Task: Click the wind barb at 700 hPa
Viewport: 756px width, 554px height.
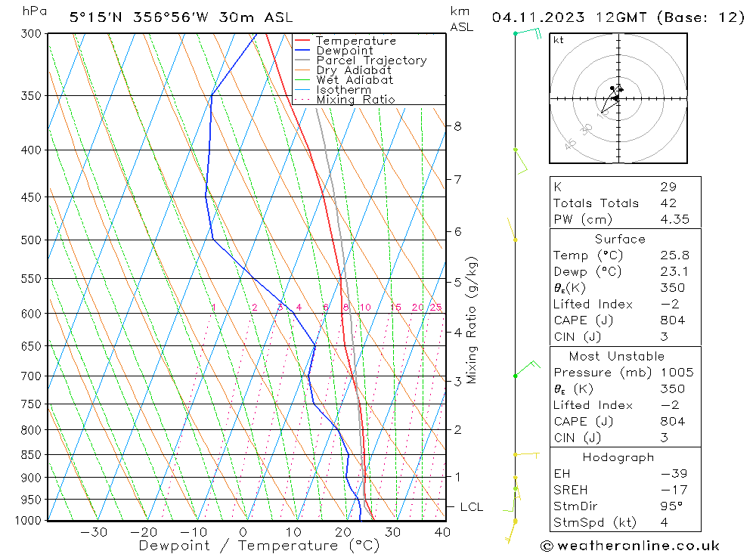Action: (527, 368)
